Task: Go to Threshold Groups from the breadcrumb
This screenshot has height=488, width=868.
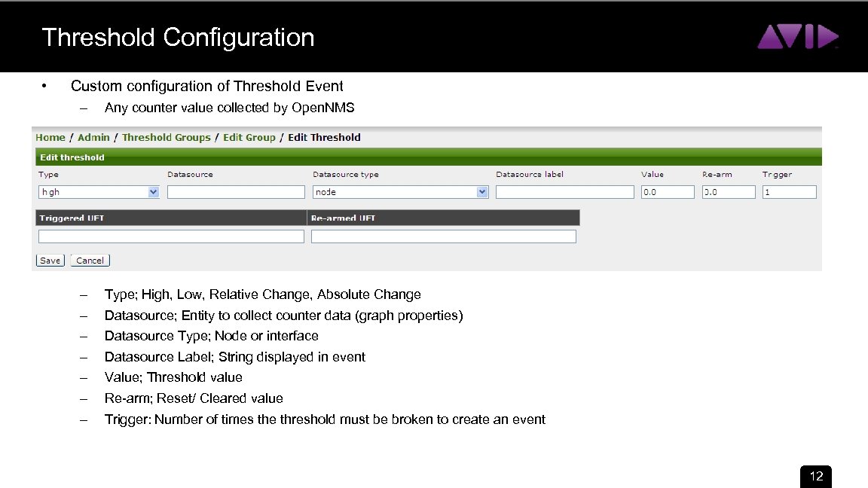Action: click(x=166, y=137)
